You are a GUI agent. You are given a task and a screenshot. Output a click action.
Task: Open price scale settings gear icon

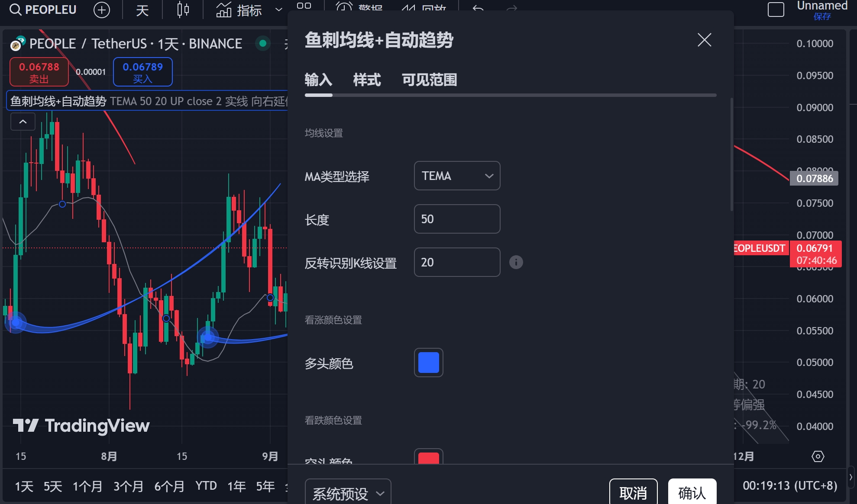click(818, 456)
